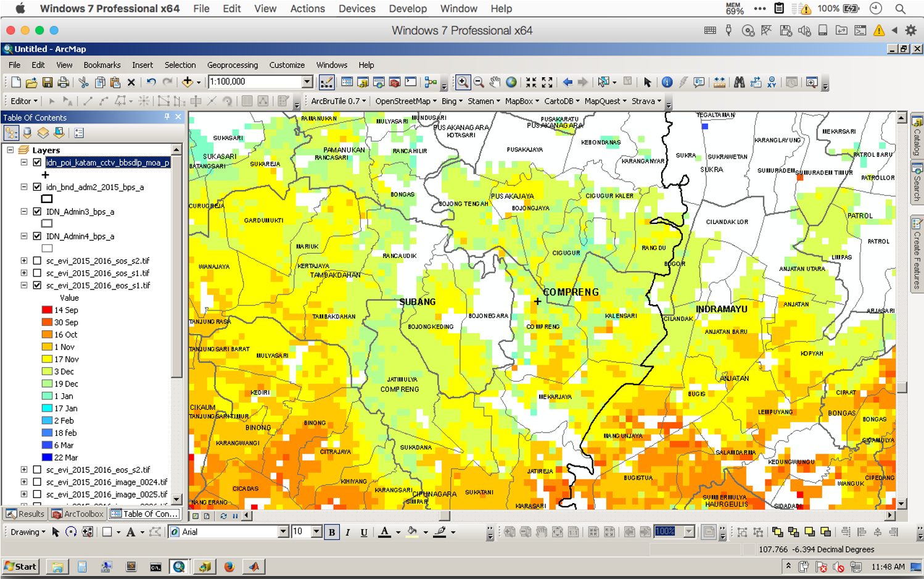Click the Add Data button
The height and width of the screenshot is (579, 924).
[188, 82]
